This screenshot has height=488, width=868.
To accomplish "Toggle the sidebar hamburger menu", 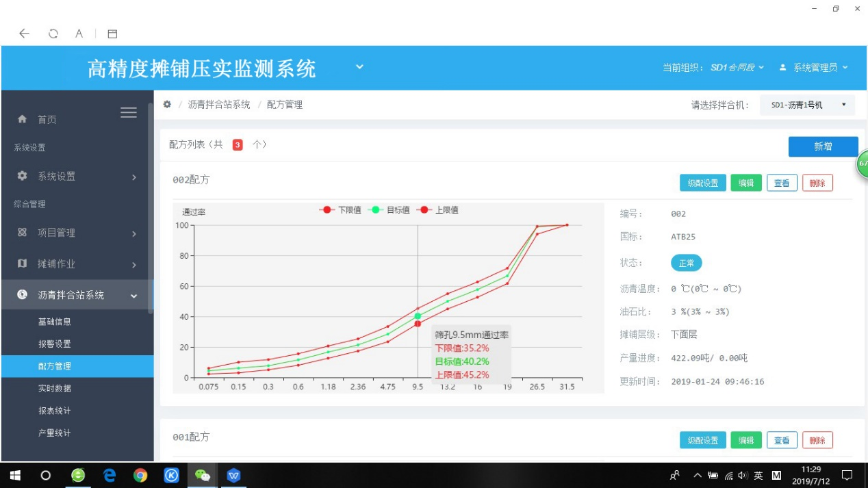I will tap(129, 113).
